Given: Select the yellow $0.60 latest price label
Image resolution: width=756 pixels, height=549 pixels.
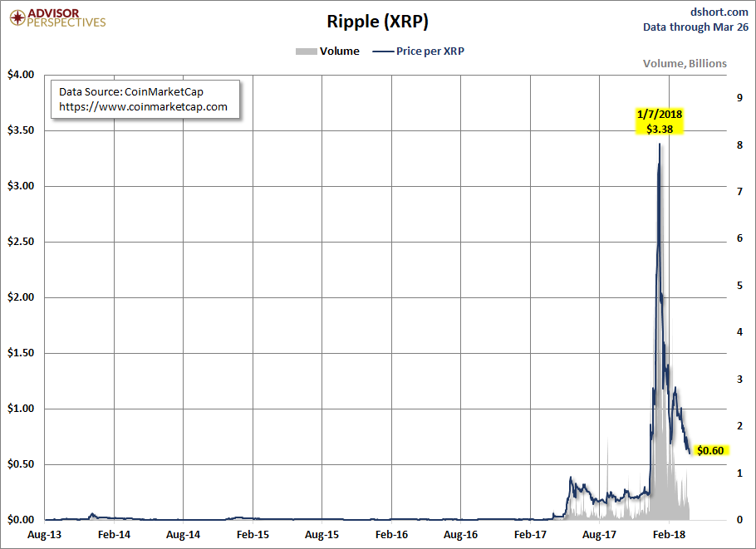Looking at the screenshot, I should pyautogui.click(x=710, y=450).
